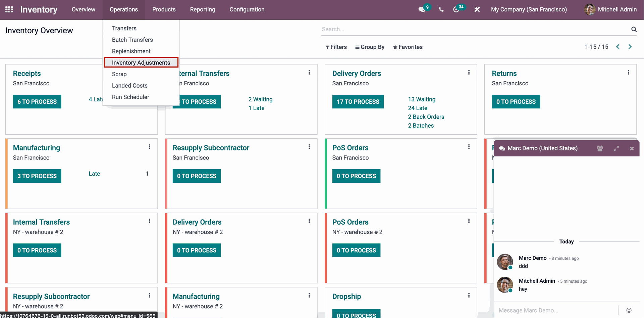Click Delivery Orders 17 TO PROCESS button
The image size is (644, 318).
[x=358, y=102]
